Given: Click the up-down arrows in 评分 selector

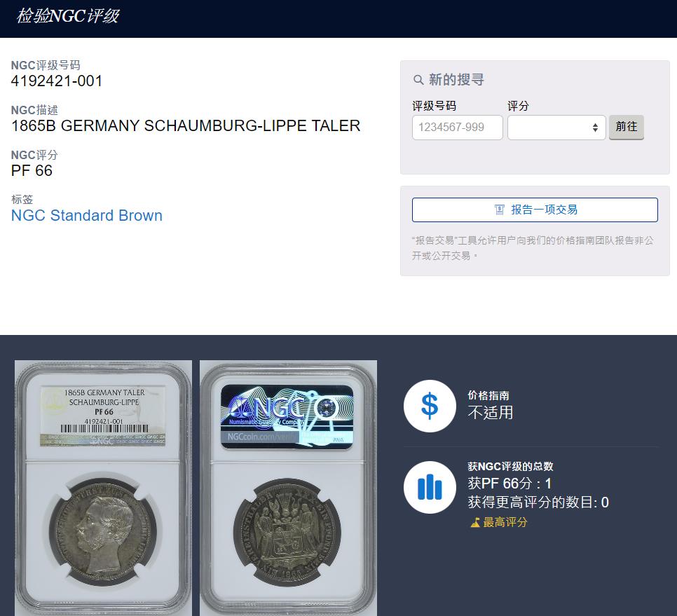Looking at the screenshot, I should [595, 128].
